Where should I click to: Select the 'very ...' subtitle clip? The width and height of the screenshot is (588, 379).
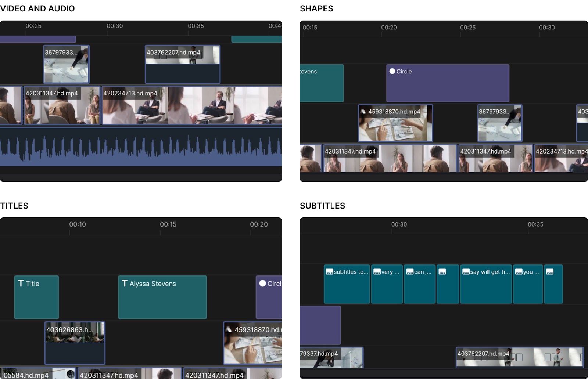click(x=387, y=284)
